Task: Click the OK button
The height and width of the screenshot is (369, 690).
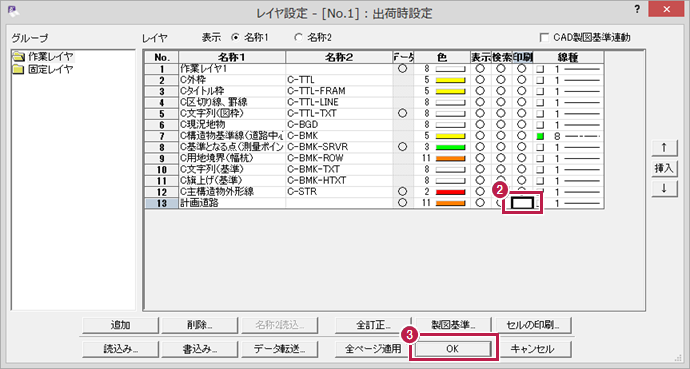Action: [x=453, y=349]
